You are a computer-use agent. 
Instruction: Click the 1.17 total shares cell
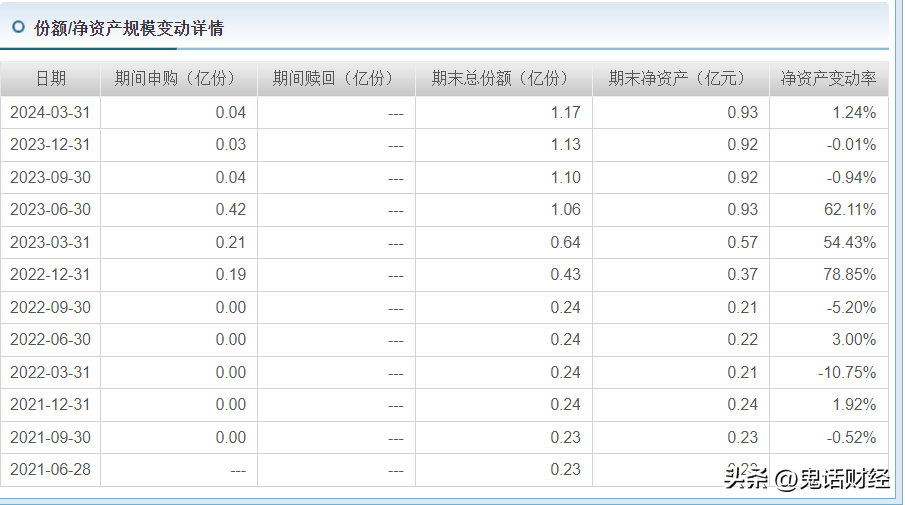(x=565, y=112)
